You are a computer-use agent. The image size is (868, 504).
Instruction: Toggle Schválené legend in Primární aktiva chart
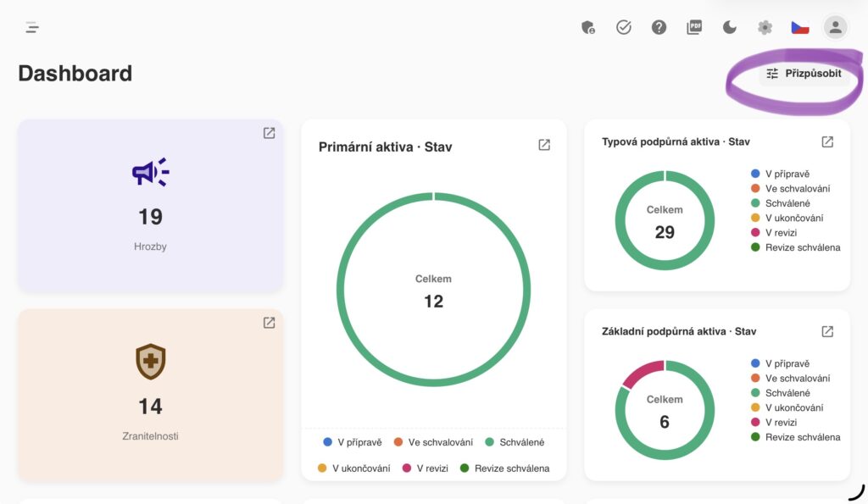[515, 442]
